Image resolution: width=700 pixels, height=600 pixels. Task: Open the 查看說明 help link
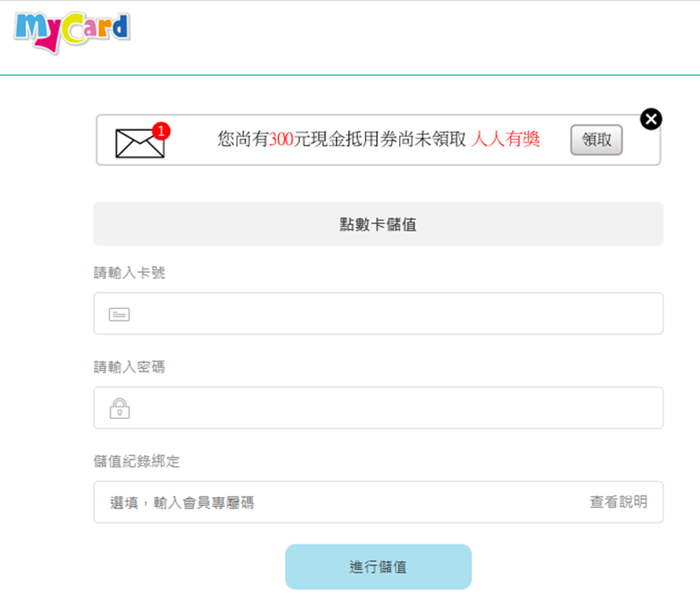pyautogui.click(x=618, y=502)
